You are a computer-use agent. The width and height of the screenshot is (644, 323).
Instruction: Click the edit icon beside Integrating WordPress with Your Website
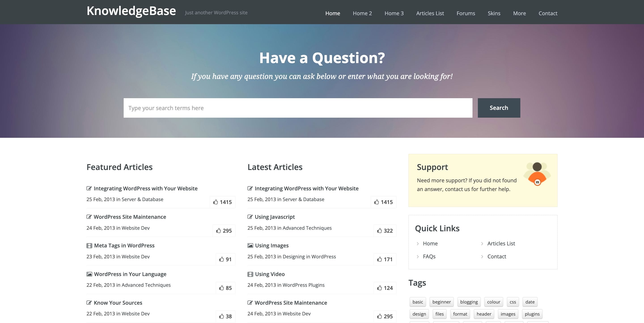[x=89, y=188]
